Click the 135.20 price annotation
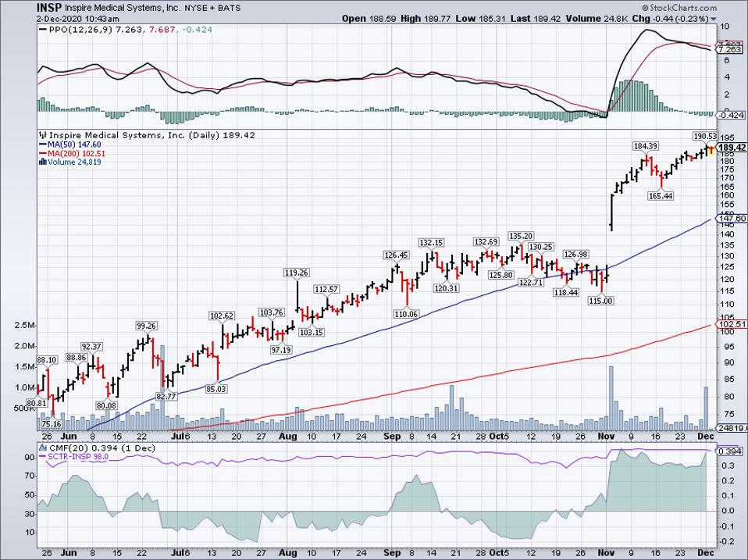Image resolution: width=748 pixels, height=560 pixels. [x=521, y=236]
